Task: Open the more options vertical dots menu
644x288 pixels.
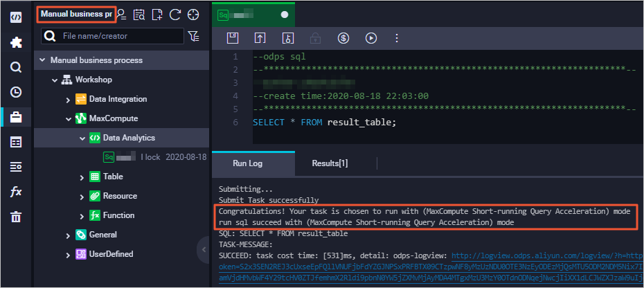Action: 397,38
